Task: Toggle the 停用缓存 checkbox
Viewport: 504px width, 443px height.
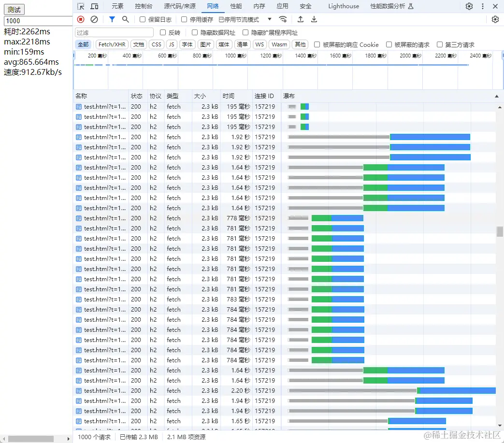Action: coord(184,19)
